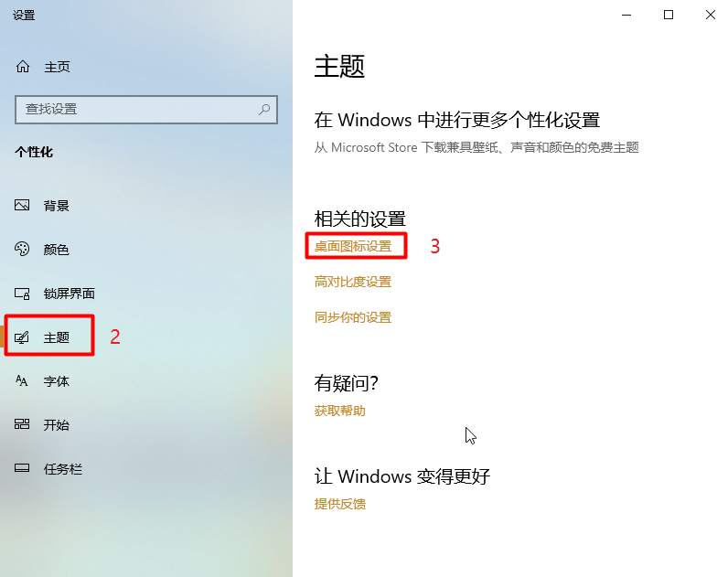Click the 锁屏界面 lock screen icon
Image resolution: width=728 pixels, height=577 pixels.
click(22, 294)
